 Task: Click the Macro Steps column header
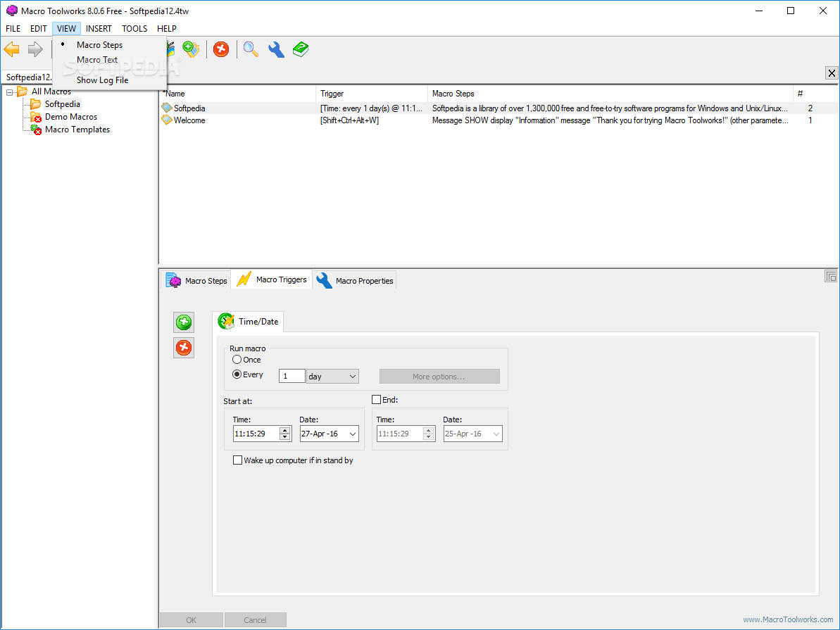pyautogui.click(x=610, y=93)
